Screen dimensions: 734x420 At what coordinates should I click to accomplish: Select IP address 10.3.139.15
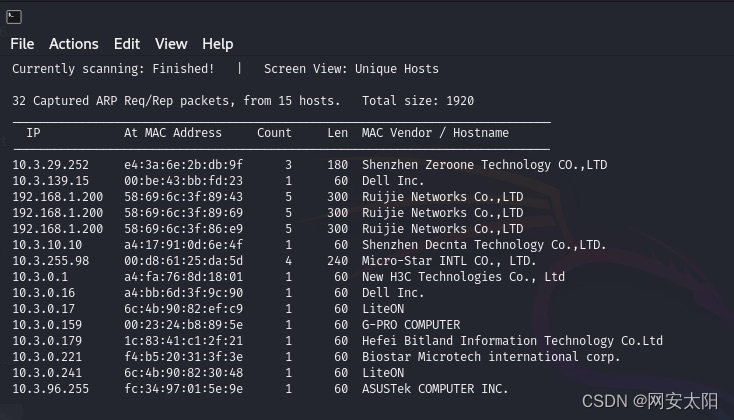pos(51,181)
